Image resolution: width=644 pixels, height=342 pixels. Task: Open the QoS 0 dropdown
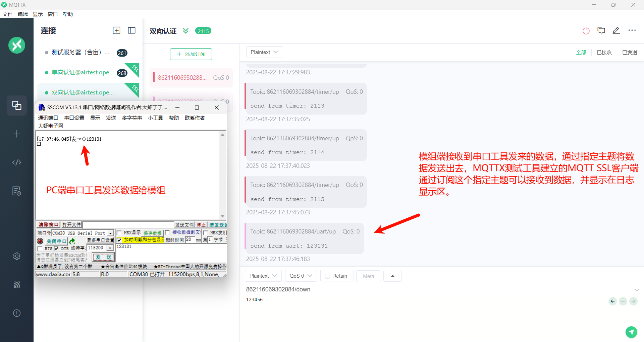tap(301, 276)
